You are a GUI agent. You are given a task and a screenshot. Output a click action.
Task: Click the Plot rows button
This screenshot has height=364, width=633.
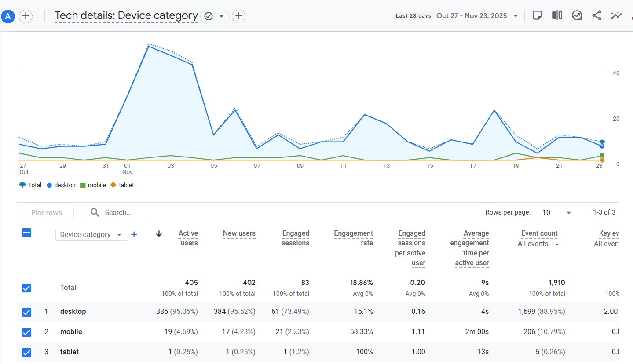pyautogui.click(x=47, y=213)
